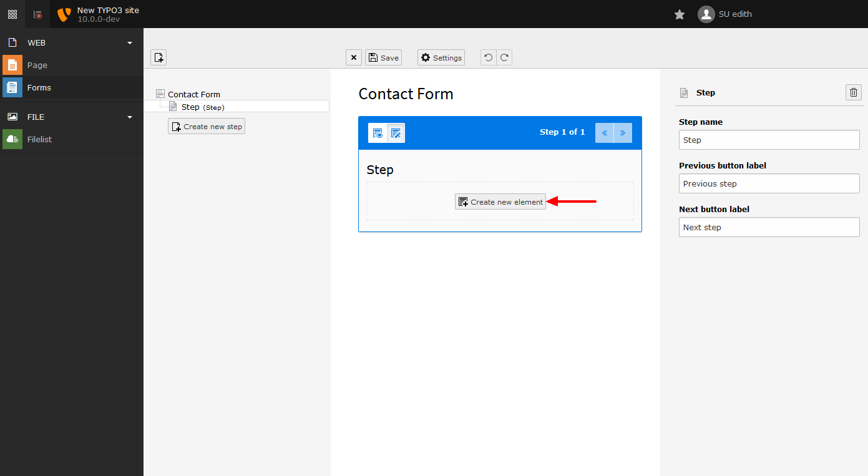Collapse the WEB section chevron
The height and width of the screenshot is (476, 868).
coord(129,42)
